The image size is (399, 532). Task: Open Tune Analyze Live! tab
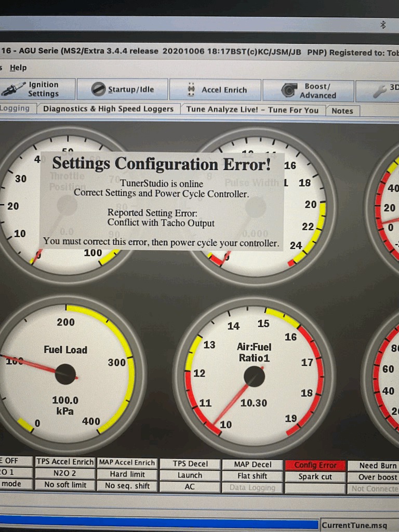pos(252,110)
